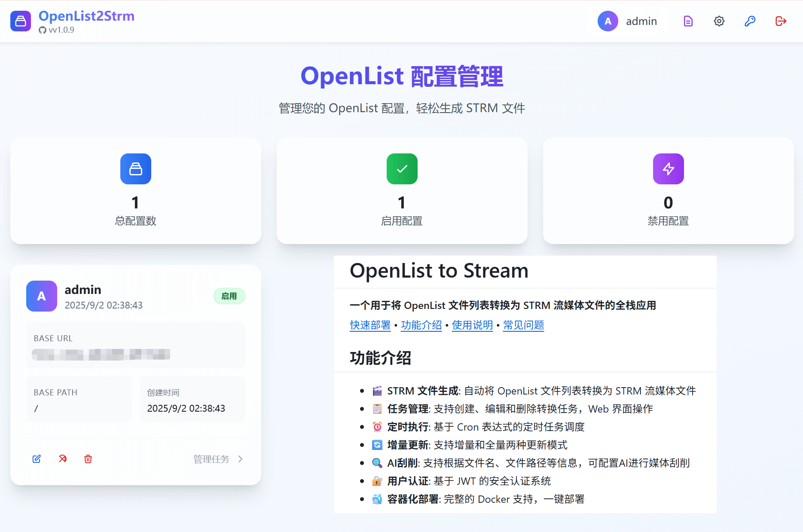Edit the admin configuration with pencil icon
Screen dimensions: 803x532
pos(37,459)
